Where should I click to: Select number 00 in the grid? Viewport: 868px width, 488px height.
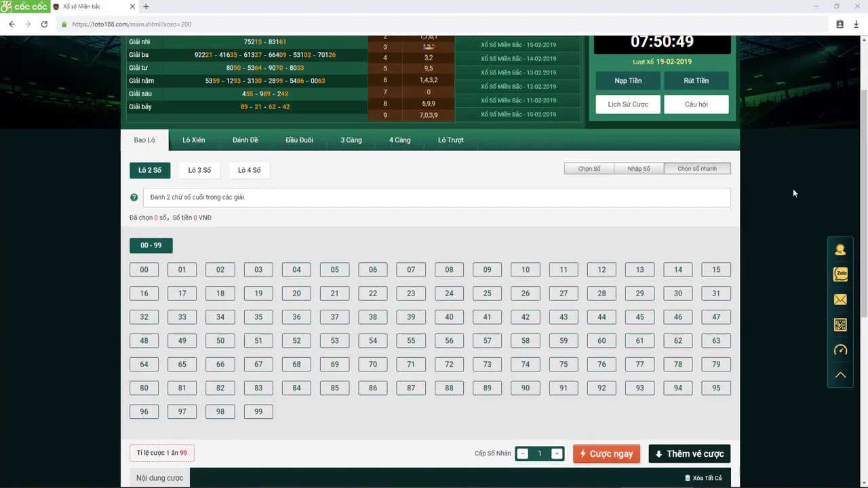click(x=144, y=270)
